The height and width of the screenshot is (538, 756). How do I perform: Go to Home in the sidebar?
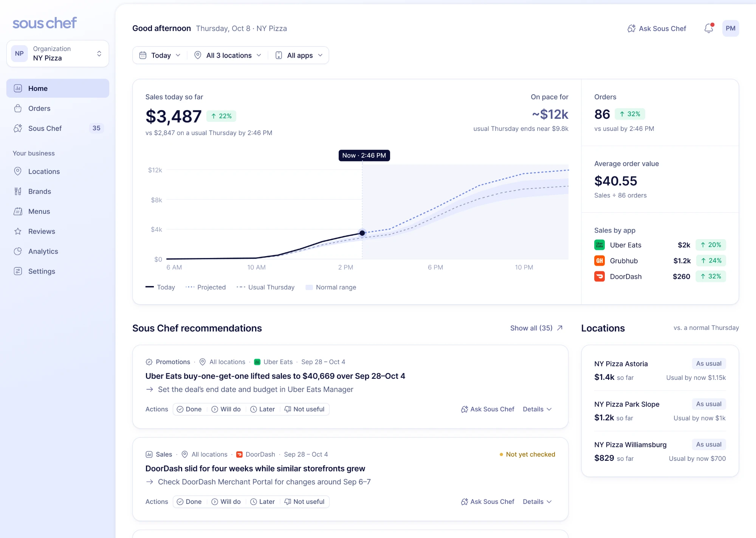[x=58, y=88]
